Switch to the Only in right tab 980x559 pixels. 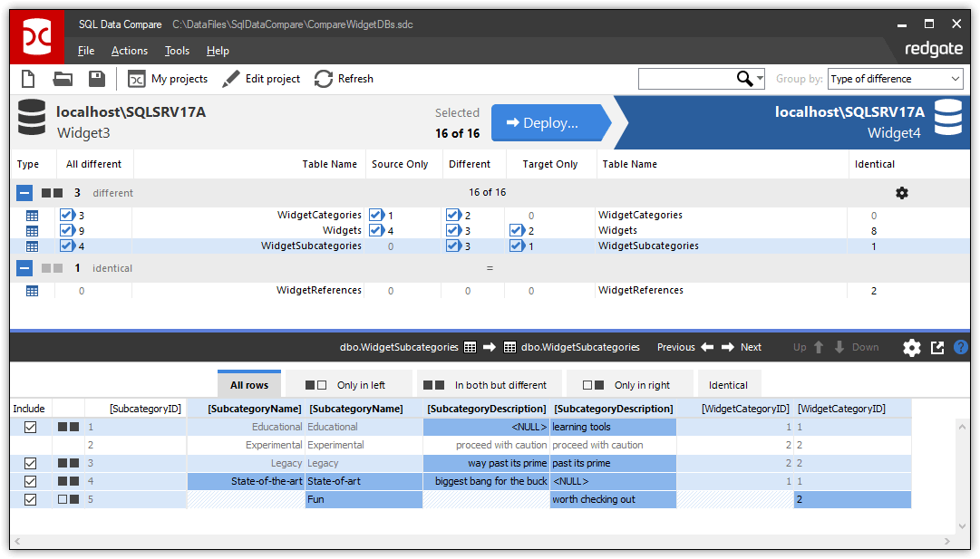(x=630, y=383)
